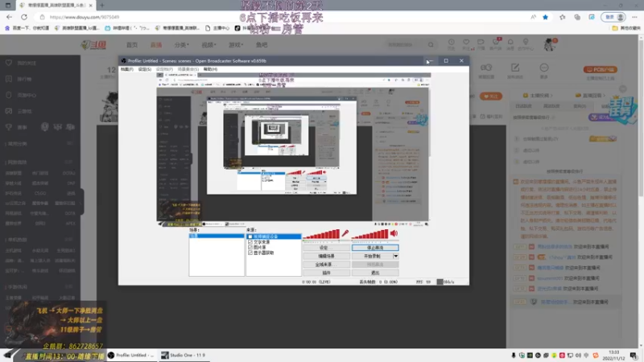Click the trophy icon in Douyu left sidebar
The image size is (644, 362).
tap(9, 127)
